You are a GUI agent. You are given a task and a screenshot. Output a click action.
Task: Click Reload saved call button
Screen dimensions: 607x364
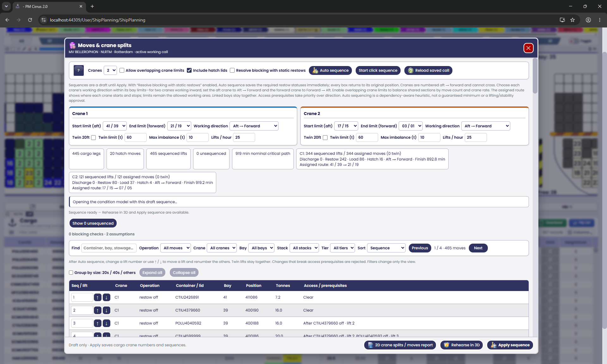click(428, 70)
